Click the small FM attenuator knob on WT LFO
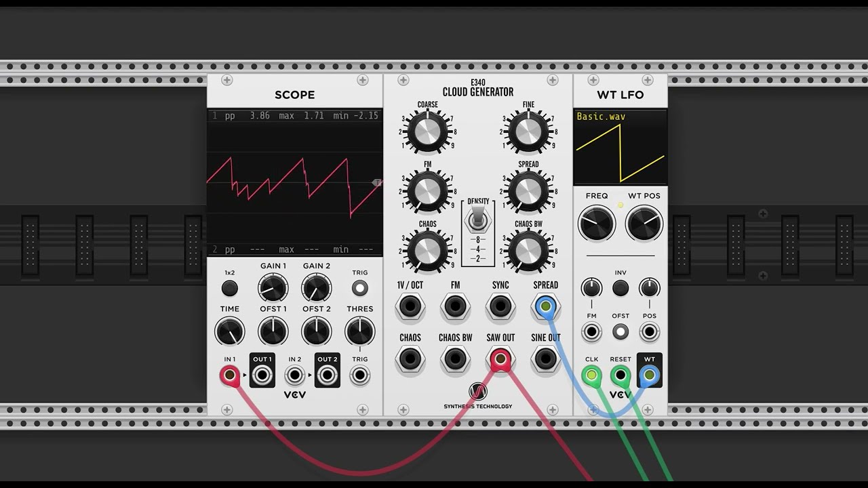This screenshot has height=488, width=868. [591, 288]
